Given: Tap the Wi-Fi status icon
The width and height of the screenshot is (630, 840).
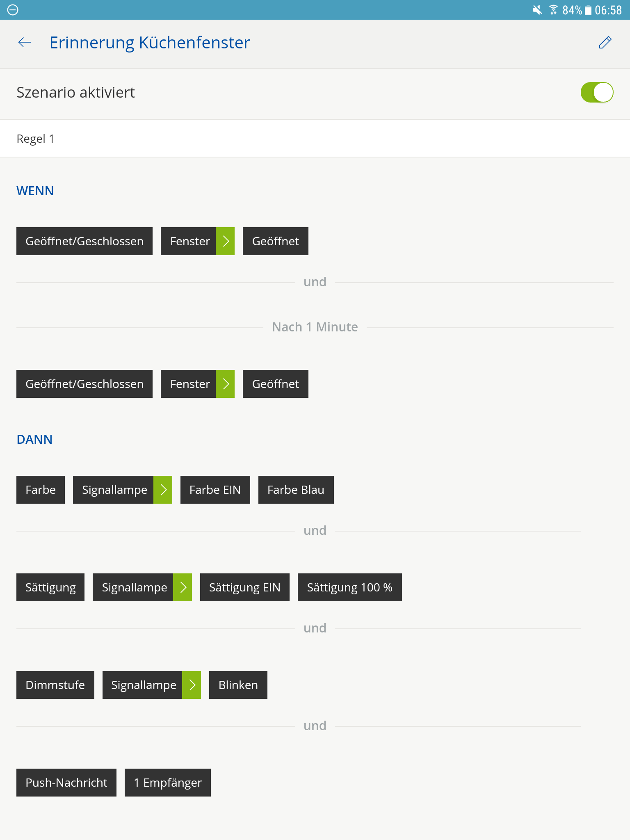Looking at the screenshot, I should pyautogui.click(x=553, y=10).
